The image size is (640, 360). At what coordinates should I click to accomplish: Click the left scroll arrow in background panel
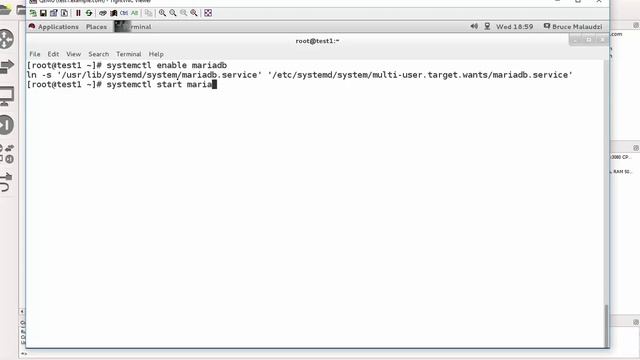[x=22, y=311]
